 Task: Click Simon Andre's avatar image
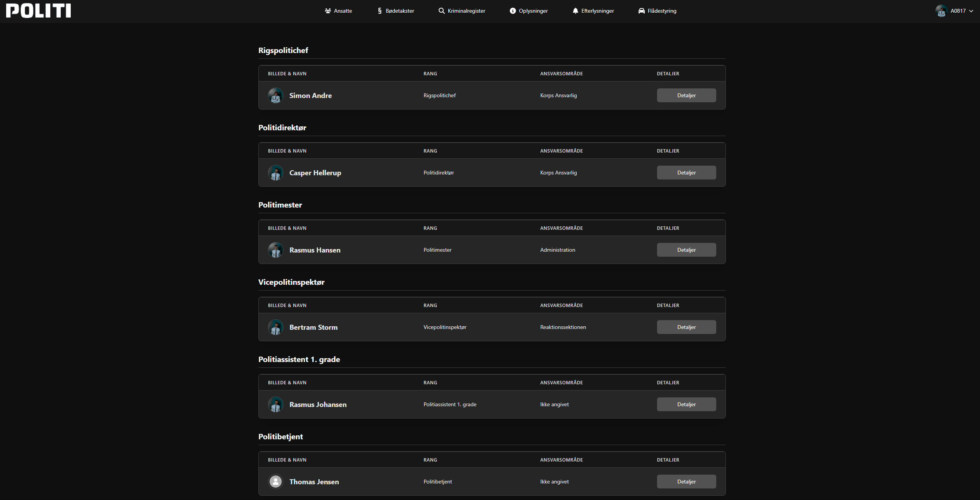[275, 95]
